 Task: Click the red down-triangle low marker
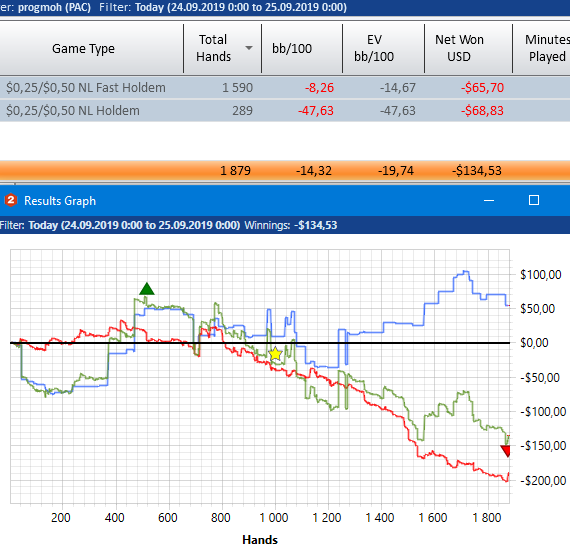pos(506,451)
